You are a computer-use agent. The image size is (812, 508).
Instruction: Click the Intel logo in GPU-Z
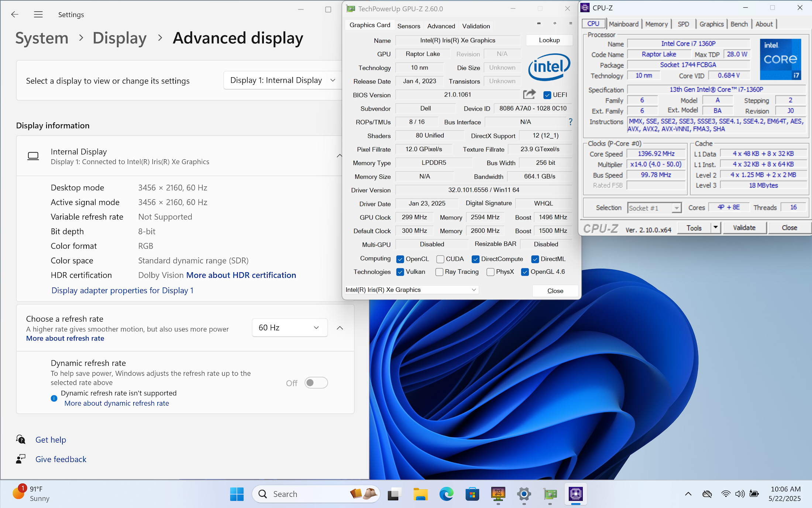tap(549, 67)
